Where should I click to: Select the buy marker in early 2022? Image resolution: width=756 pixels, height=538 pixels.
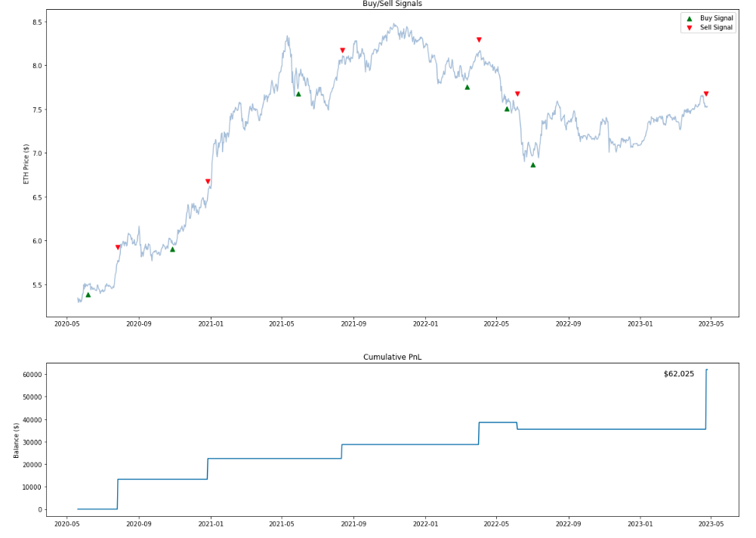click(467, 87)
